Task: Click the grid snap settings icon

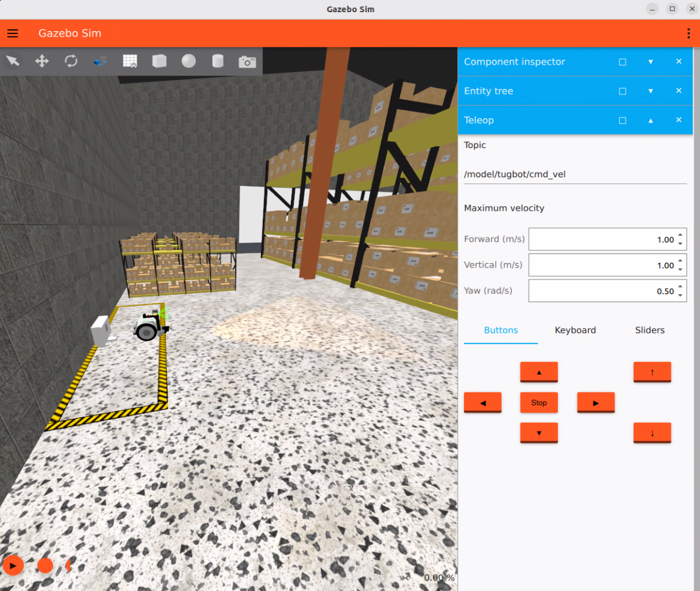Action: (130, 61)
